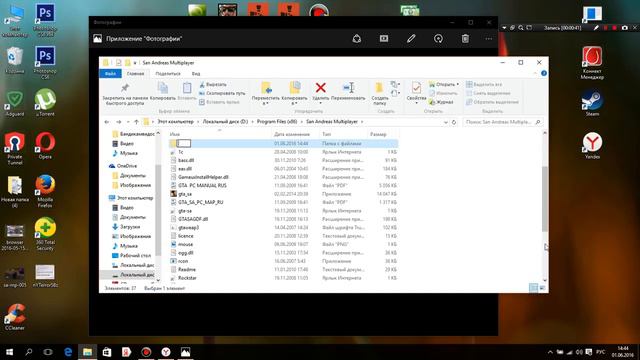Click the Paste (Вставить) ribbon icon
This screenshot has height=360, width=640.
[187, 88]
